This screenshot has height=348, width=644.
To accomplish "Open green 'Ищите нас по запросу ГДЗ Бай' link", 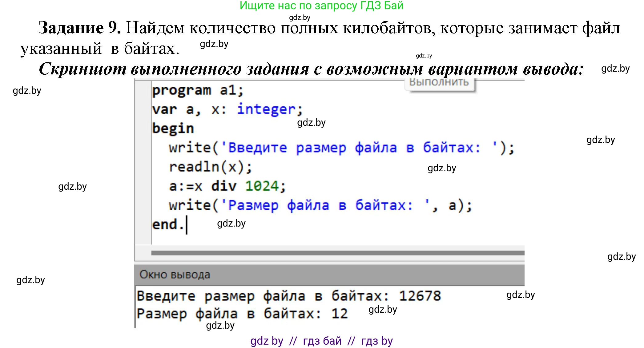I will [x=321, y=6].
